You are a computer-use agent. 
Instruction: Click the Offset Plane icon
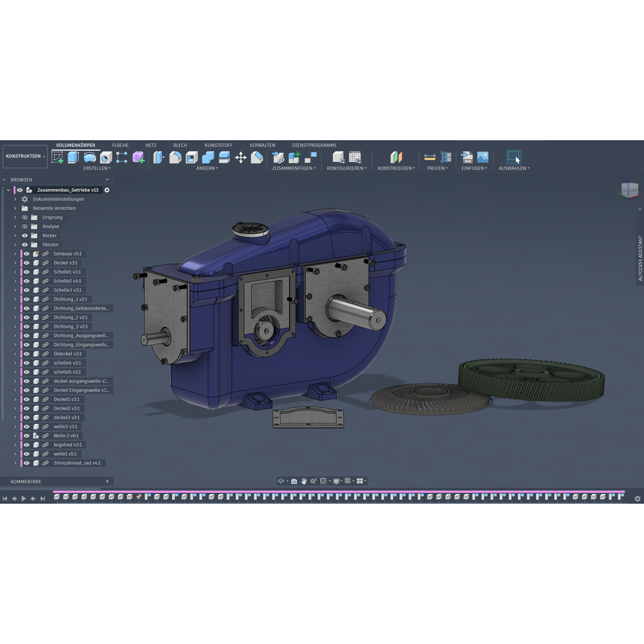click(396, 157)
